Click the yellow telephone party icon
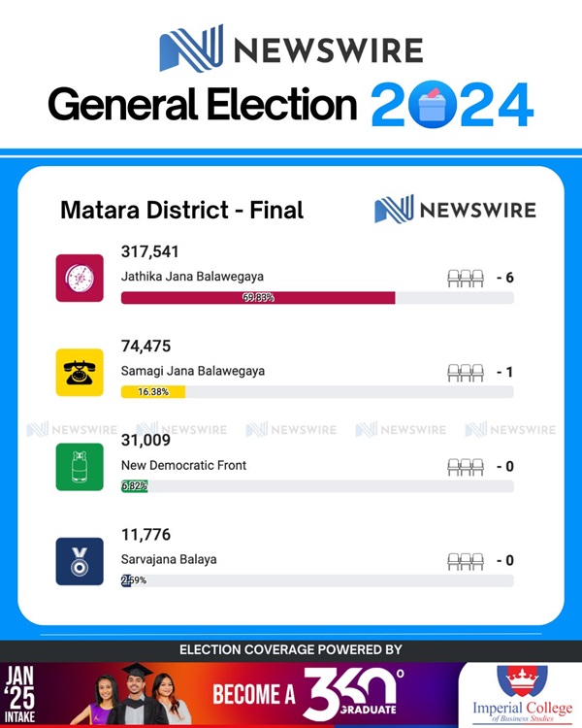Screen dimensions: 582x728 [80, 373]
